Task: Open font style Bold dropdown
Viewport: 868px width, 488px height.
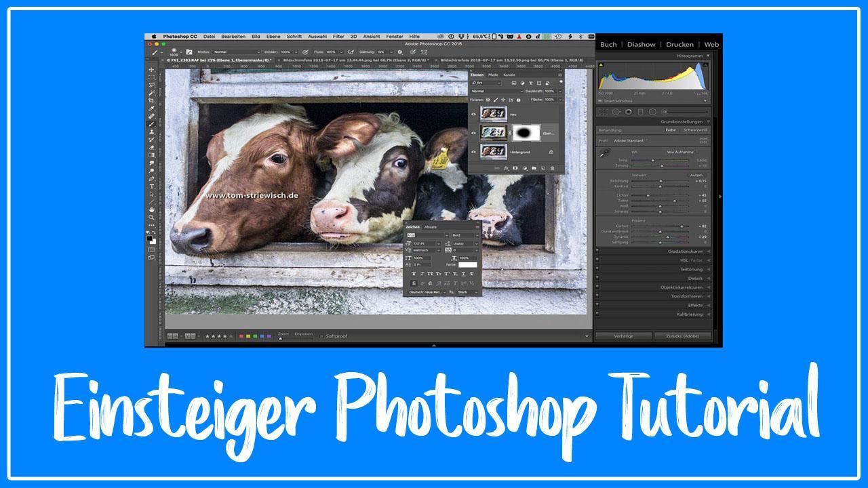Action: 466,235
